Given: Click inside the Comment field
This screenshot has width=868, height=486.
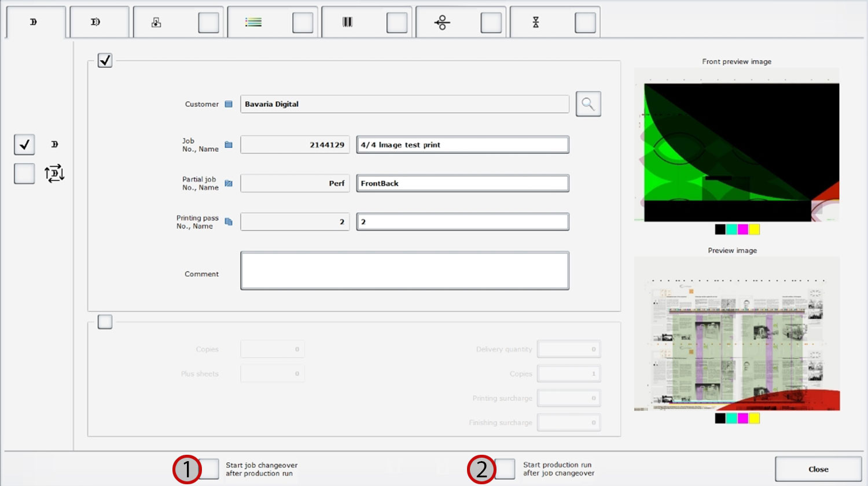Looking at the screenshot, I should pyautogui.click(x=404, y=270).
